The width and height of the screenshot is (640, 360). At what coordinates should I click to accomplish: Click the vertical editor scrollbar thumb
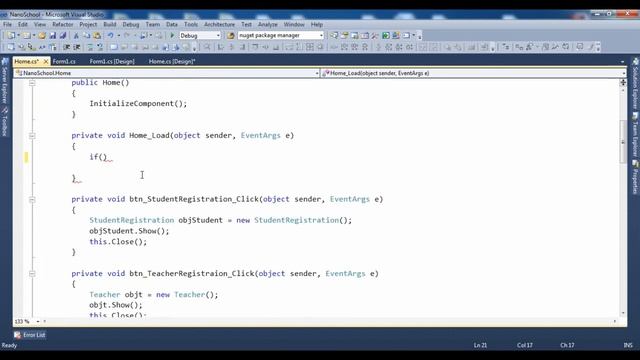coord(623,142)
